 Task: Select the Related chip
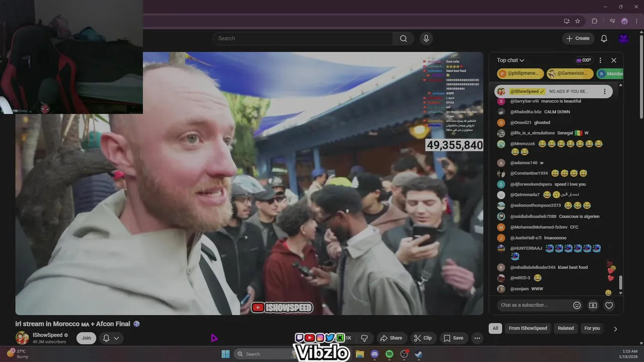point(566,328)
